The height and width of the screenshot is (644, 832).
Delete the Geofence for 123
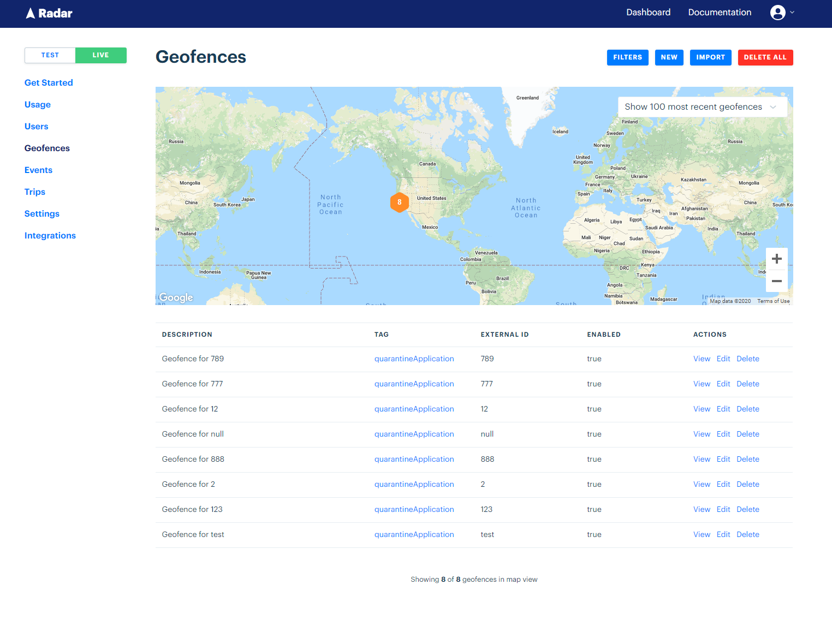pyautogui.click(x=748, y=509)
